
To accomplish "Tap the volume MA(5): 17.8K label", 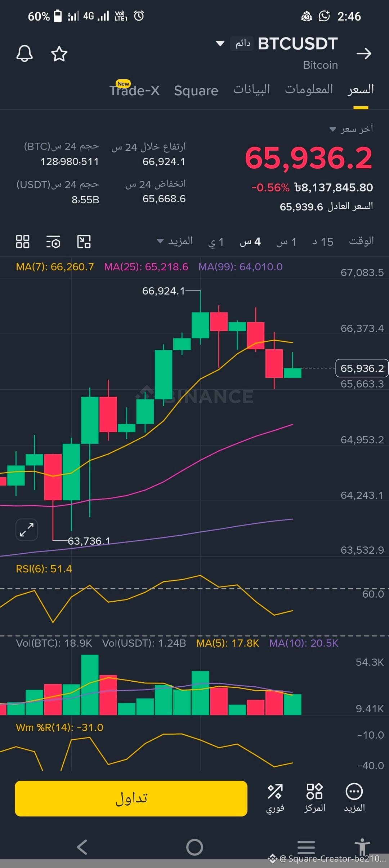I will tap(228, 643).
